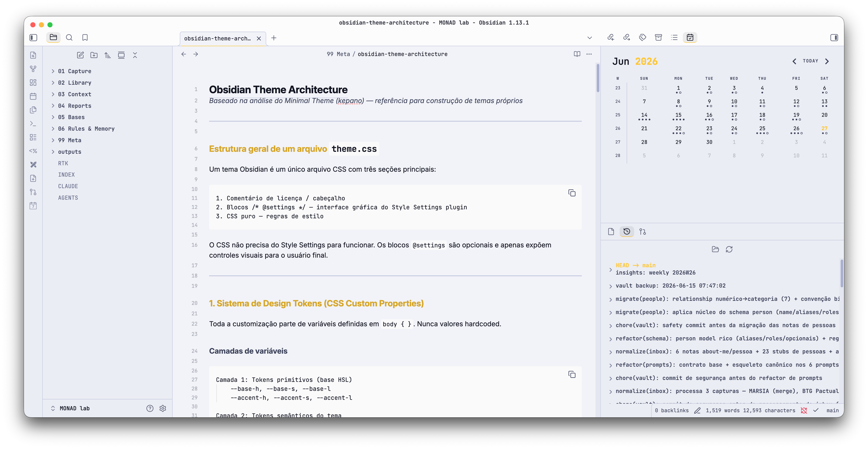868x449 pixels.
Task: Open the backlinks pane tab
Action: [x=611, y=37]
